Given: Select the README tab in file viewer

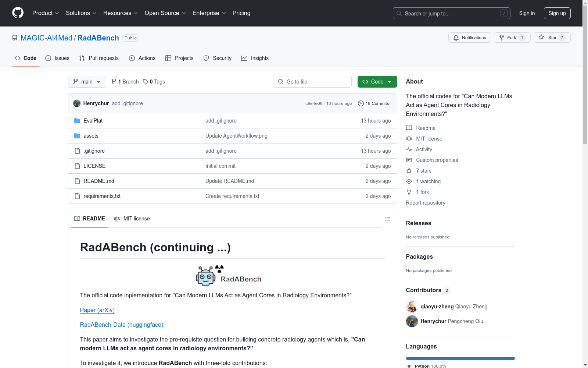Looking at the screenshot, I should tap(90, 219).
